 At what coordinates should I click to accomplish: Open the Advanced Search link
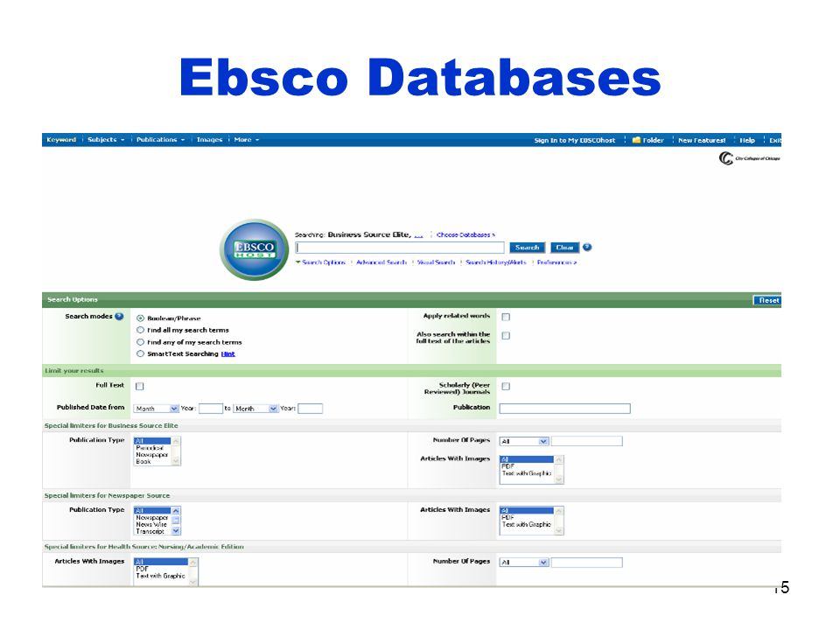click(x=381, y=262)
